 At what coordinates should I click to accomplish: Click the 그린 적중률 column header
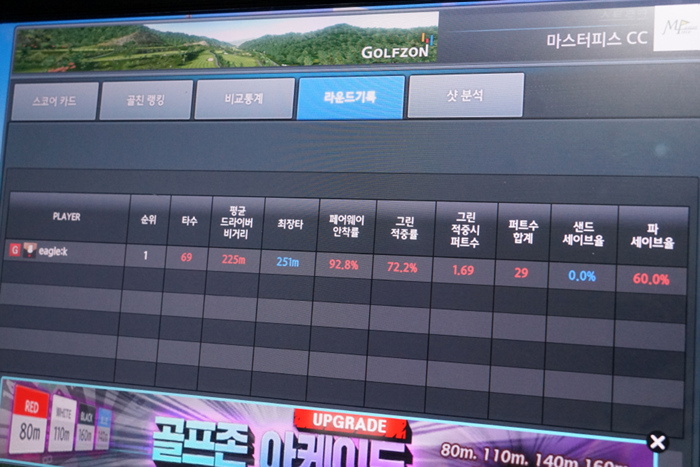point(404,228)
